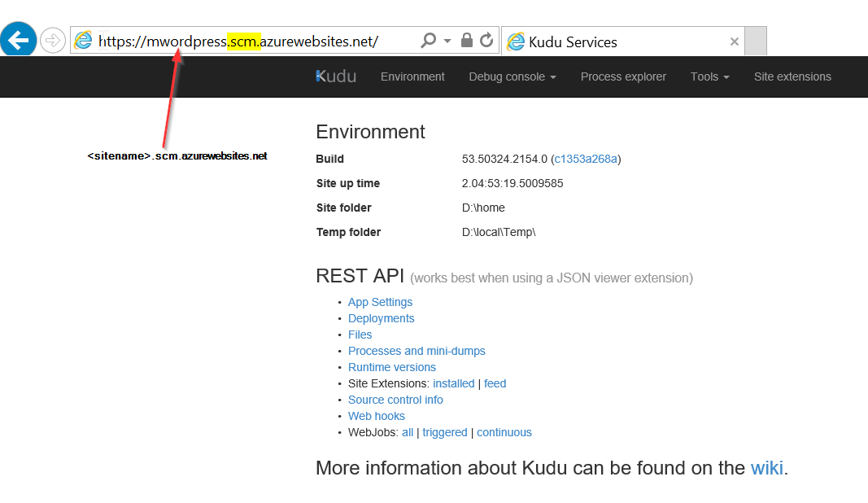This screenshot has height=503, width=868.
Task: Open build commit c1353a268a link
Action: 586,159
